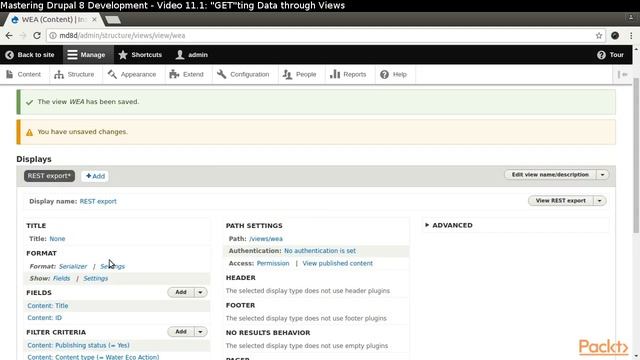This screenshot has width=640, height=360.
Task: Click Edit view name/description button
Action: [550, 175]
